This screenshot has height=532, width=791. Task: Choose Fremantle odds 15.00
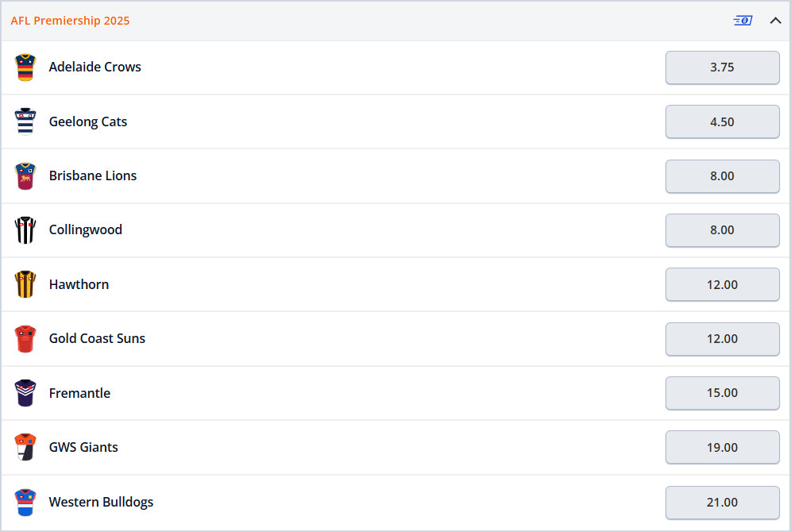723,393
